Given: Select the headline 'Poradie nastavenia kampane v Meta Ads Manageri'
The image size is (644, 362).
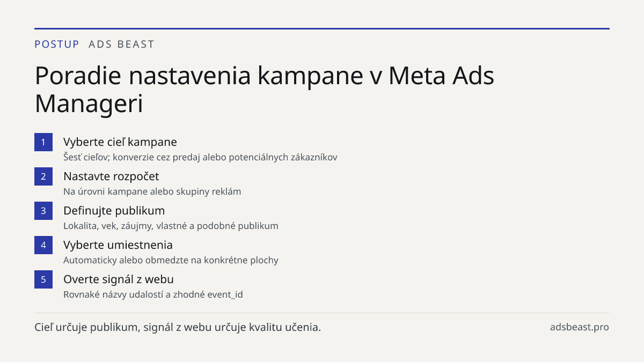Looking at the screenshot, I should [x=265, y=90].
